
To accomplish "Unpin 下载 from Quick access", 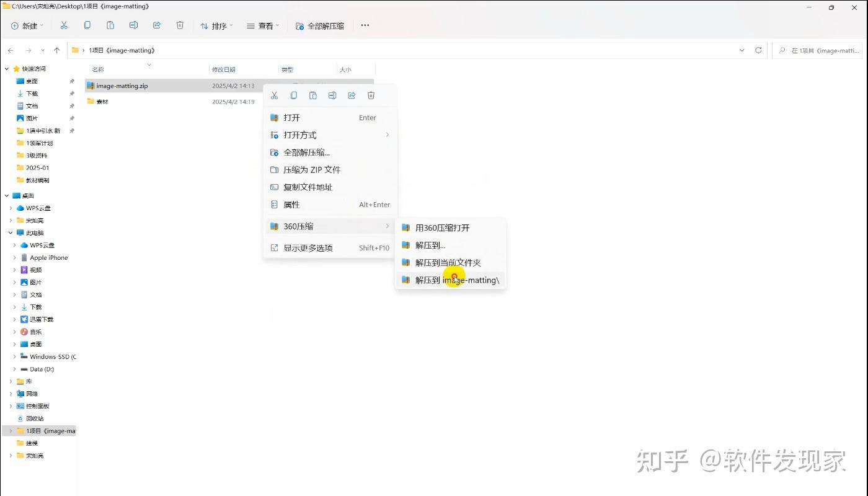I will [x=71, y=93].
